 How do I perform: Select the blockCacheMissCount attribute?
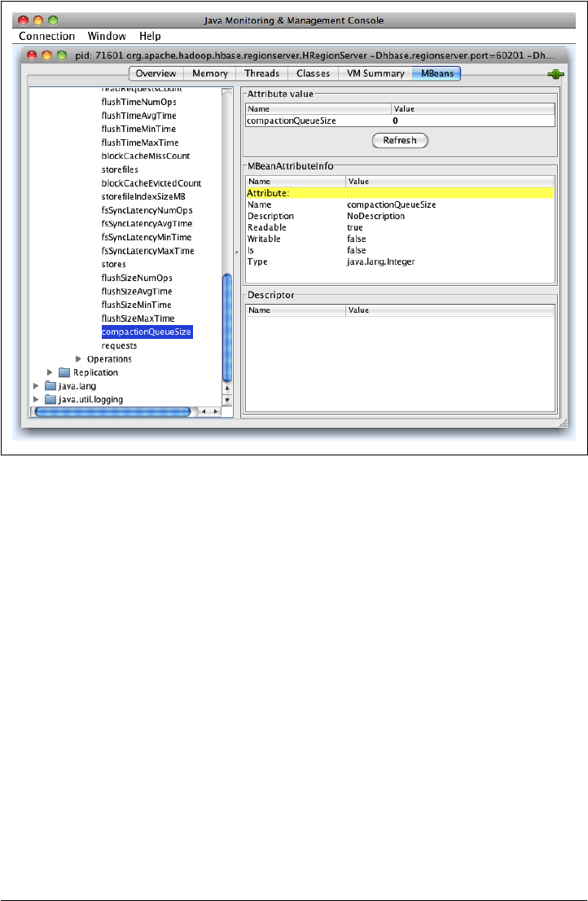point(146,156)
